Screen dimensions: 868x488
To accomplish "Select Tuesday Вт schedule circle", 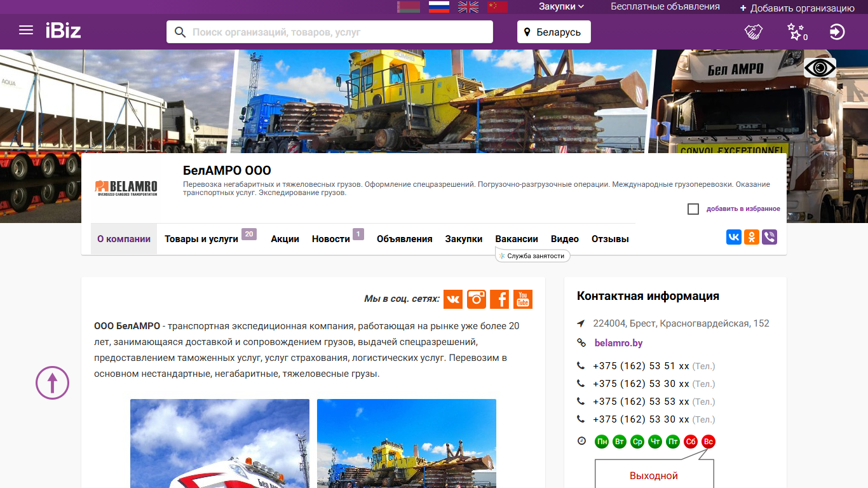I will pos(620,441).
